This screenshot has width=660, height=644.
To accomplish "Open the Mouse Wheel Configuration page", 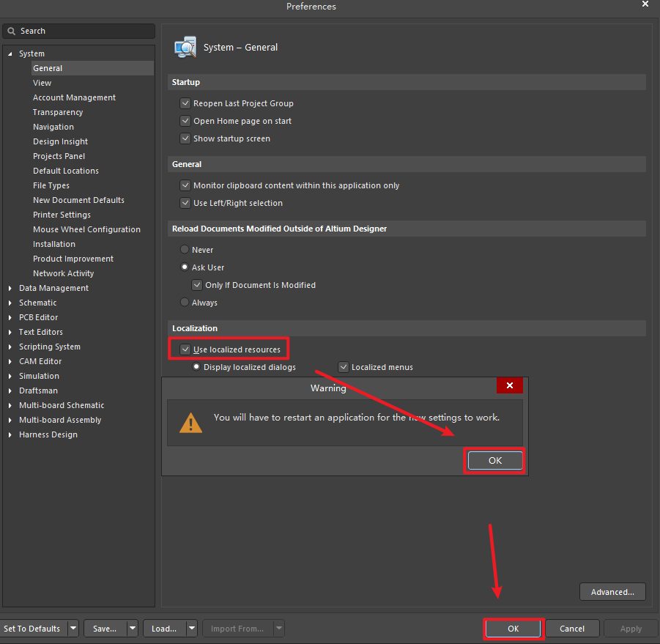I will [86, 229].
